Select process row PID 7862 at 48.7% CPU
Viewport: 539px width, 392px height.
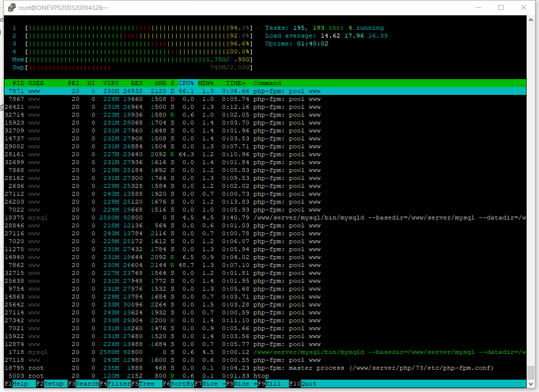pos(265,265)
